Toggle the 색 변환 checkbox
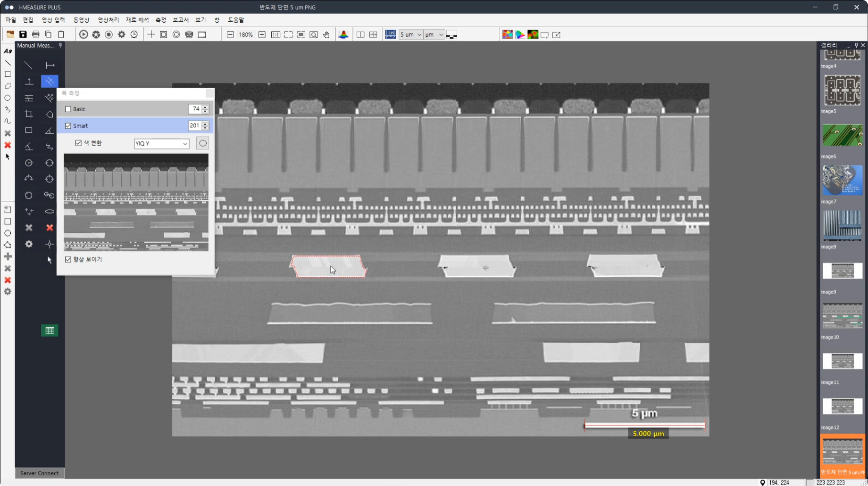The height and width of the screenshot is (486, 868). pos(78,143)
